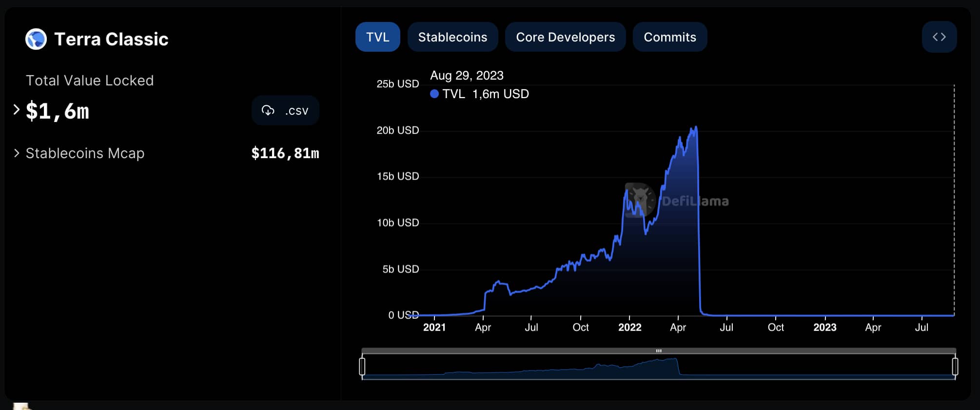Click the TVL peak near 20b USD
980x410 pixels.
[695, 127]
